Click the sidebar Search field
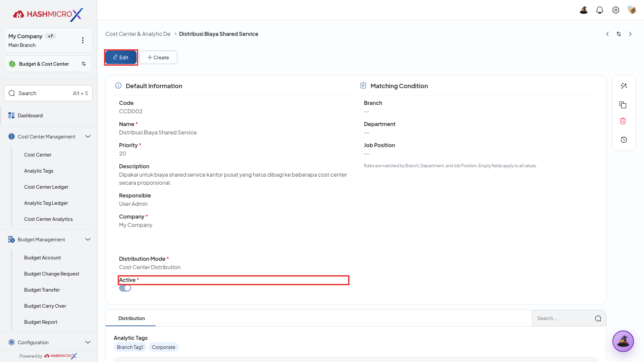 click(48, 93)
